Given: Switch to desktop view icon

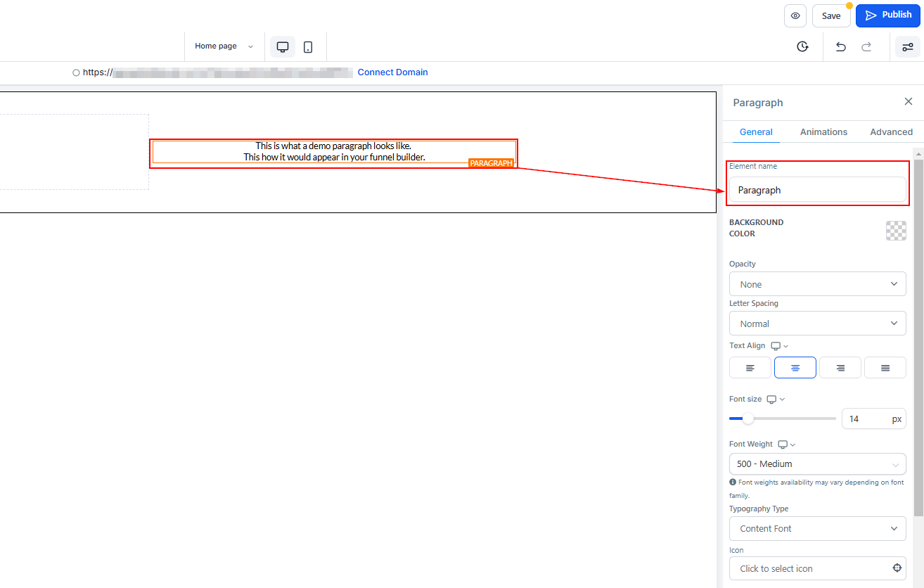Looking at the screenshot, I should 283,47.
